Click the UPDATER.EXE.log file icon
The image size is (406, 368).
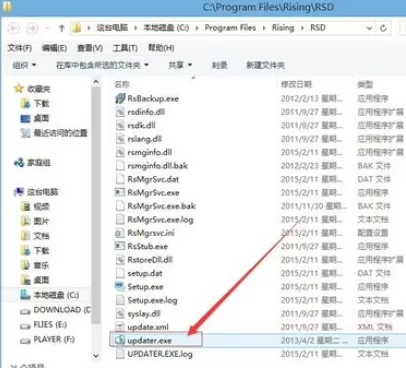point(120,354)
